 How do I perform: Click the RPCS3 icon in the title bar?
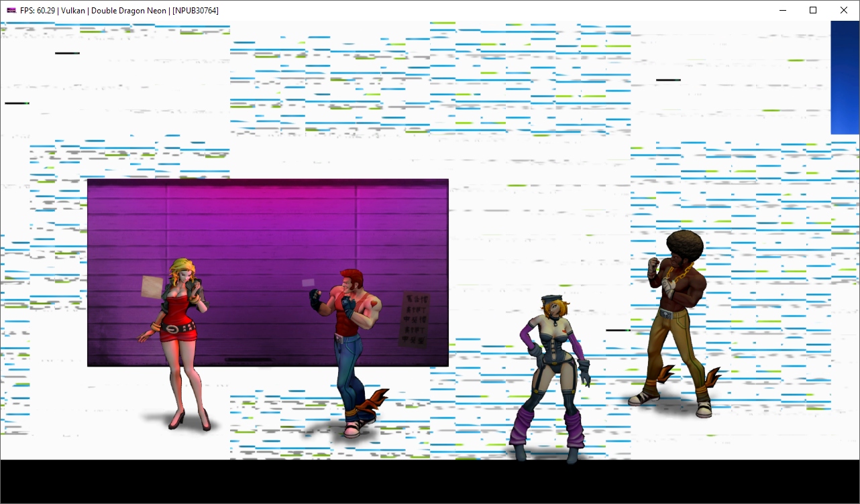pos(11,11)
